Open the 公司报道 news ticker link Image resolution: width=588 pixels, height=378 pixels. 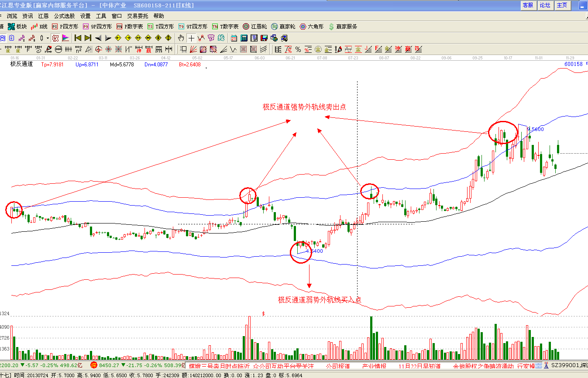[337, 366]
